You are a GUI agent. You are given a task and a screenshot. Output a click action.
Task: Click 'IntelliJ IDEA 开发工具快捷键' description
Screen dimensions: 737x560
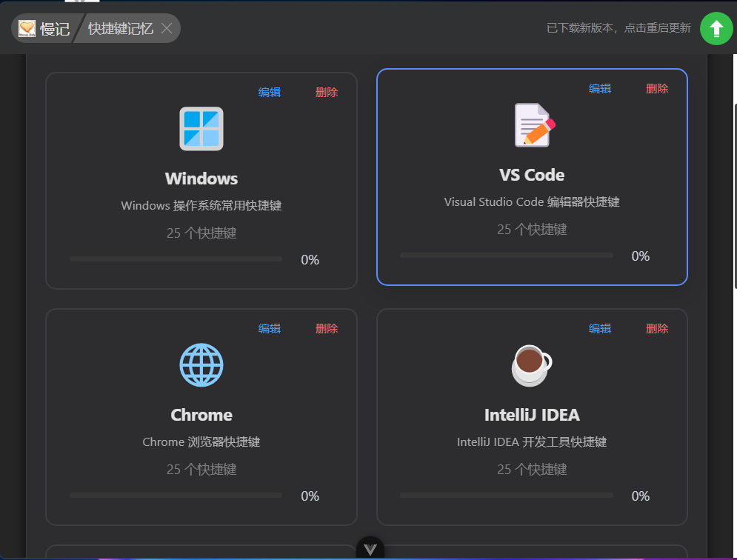pos(532,442)
